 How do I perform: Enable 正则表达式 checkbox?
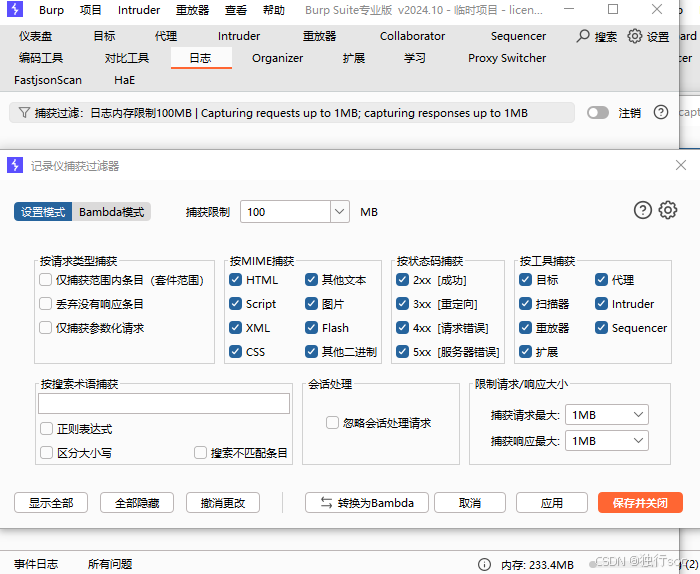tap(46, 429)
